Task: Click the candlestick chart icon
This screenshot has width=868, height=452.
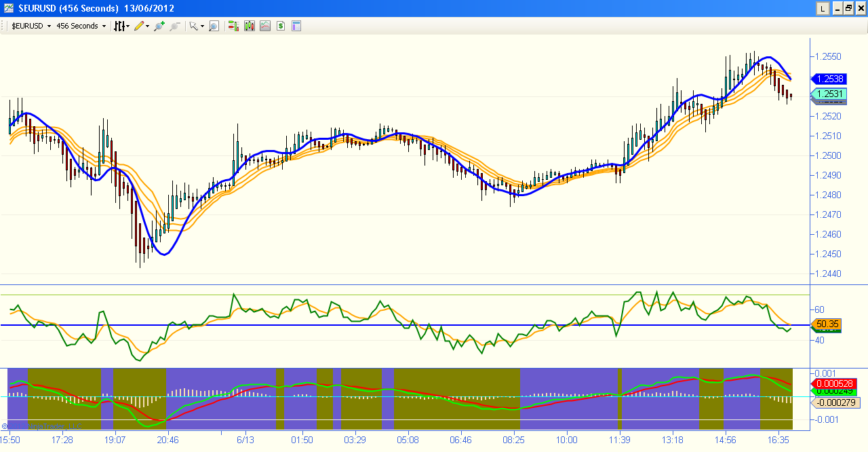Action: pyautogui.click(x=249, y=26)
